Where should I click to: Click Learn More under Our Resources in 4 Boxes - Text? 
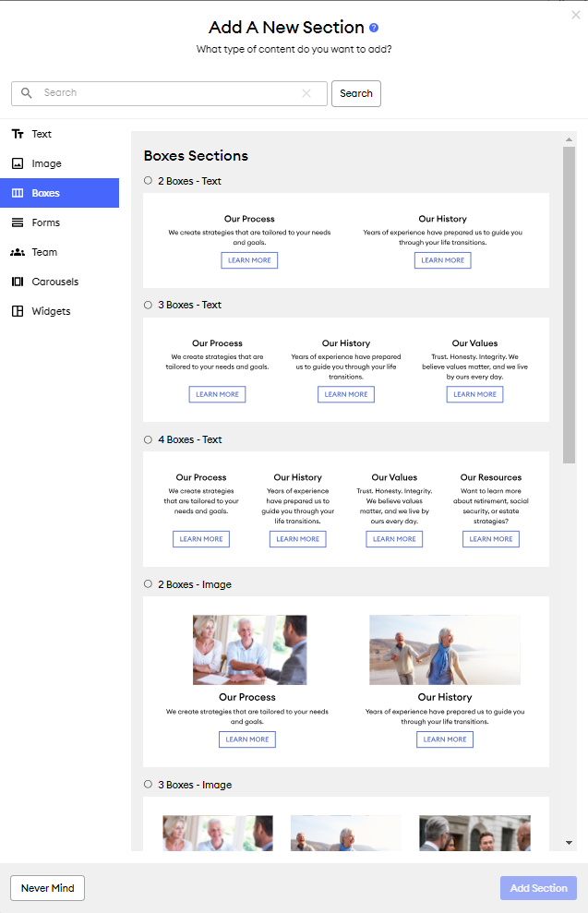click(x=491, y=539)
